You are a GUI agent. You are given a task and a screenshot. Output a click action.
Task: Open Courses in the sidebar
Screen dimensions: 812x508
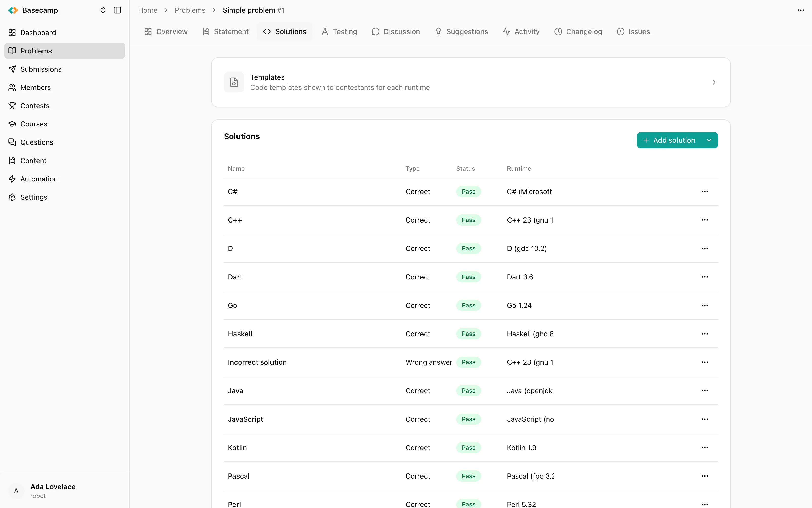[65, 124]
